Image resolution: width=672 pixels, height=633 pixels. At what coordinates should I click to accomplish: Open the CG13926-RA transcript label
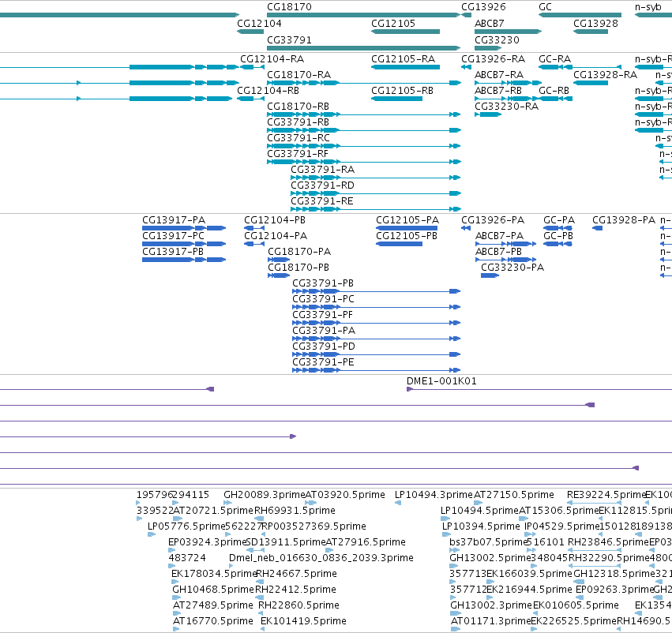point(494,59)
